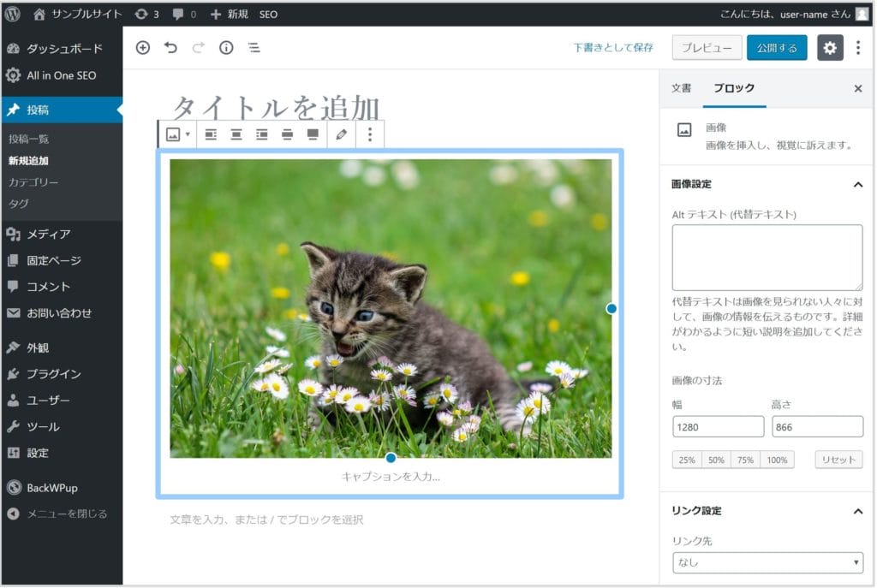Open the content structure info icon
This screenshot has width=877, height=588.
point(226,48)
